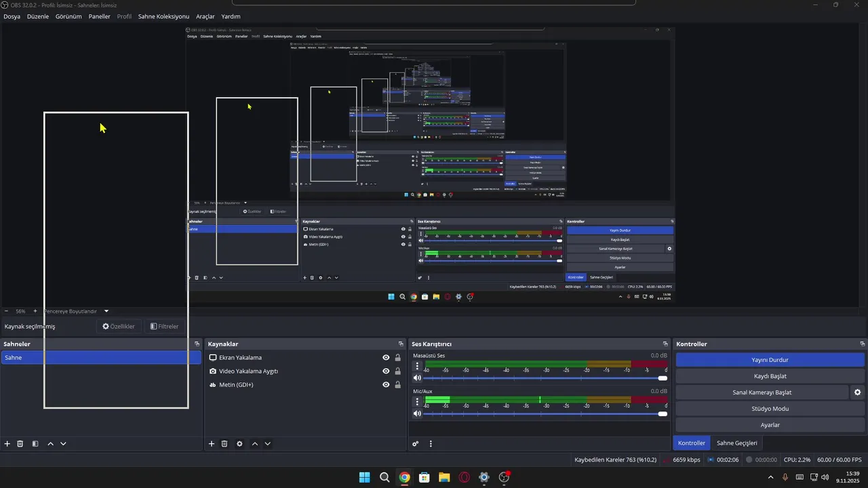The width and height of the screenshot is (868, 488).
Task: Open Masaüstü Ses options three-dot icon
Action: pos(418,366)
